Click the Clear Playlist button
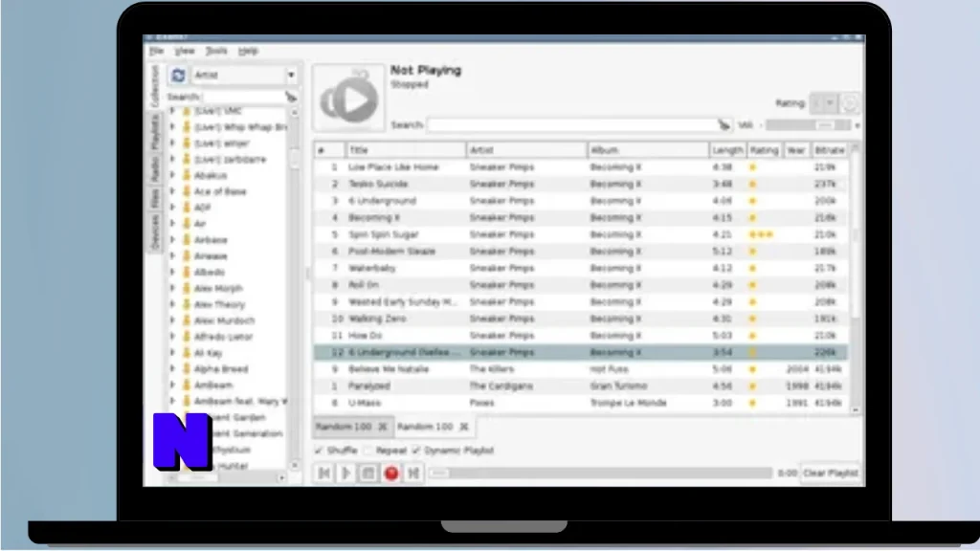This screenshot has width=980, height=551. (x=831, y=473)
